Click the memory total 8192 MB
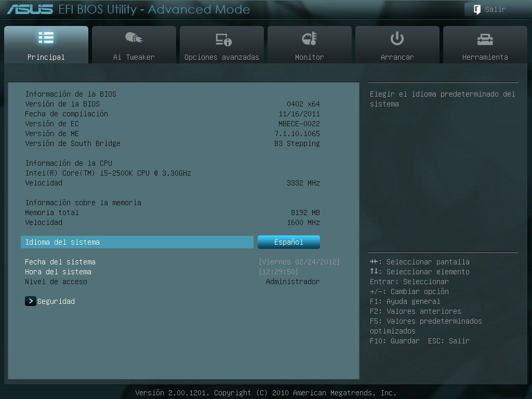532x399 pixels. tap(305, 212)
